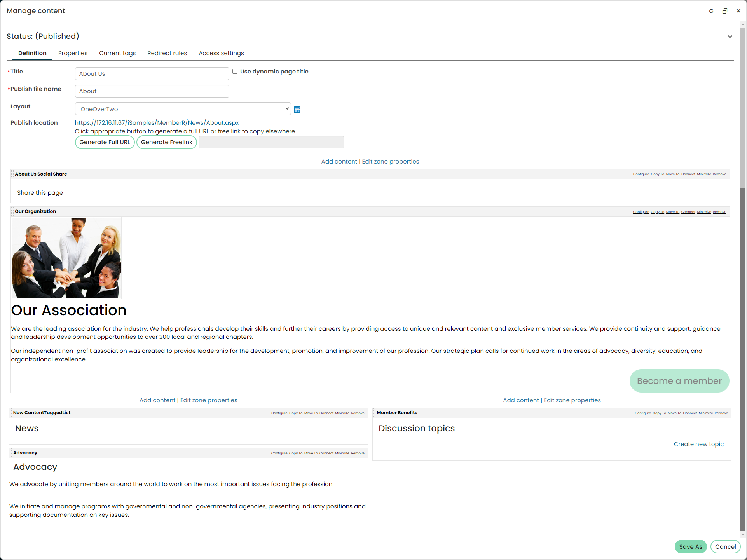The height and width of the screenshot is (560, 747).
Task: Click Copy To for Our Organization
Action: coord(658,212)
